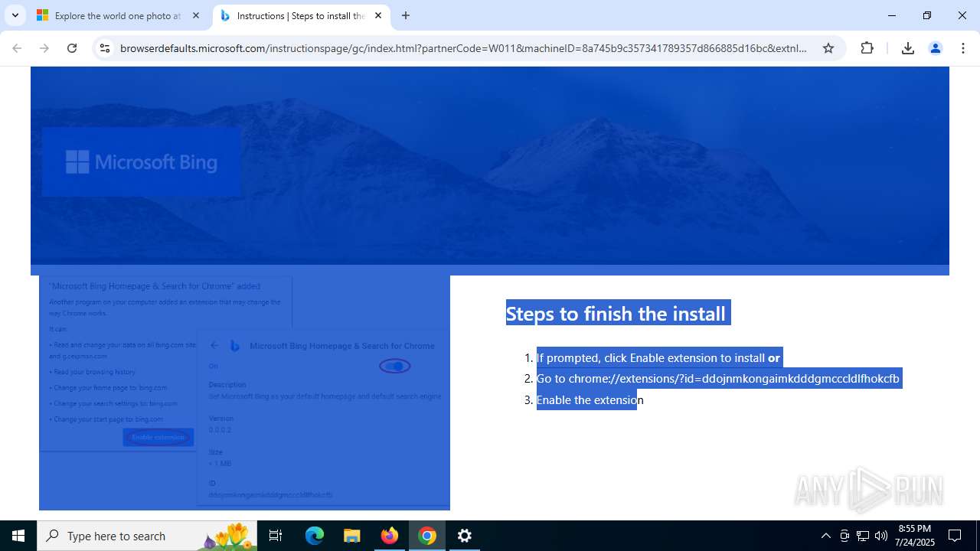Open the tab search dropdown arrow
The width and height of the screenshot is (980, 551).
pos(15,15)
